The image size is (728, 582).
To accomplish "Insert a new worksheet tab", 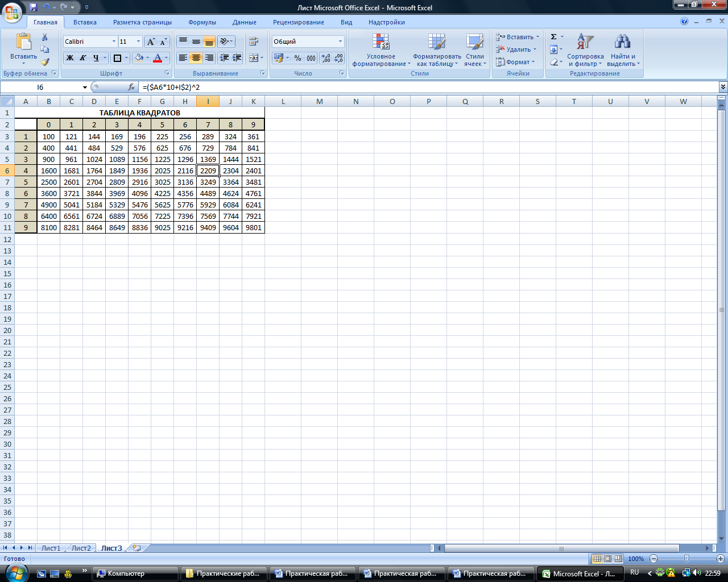I will click(136, 548).
